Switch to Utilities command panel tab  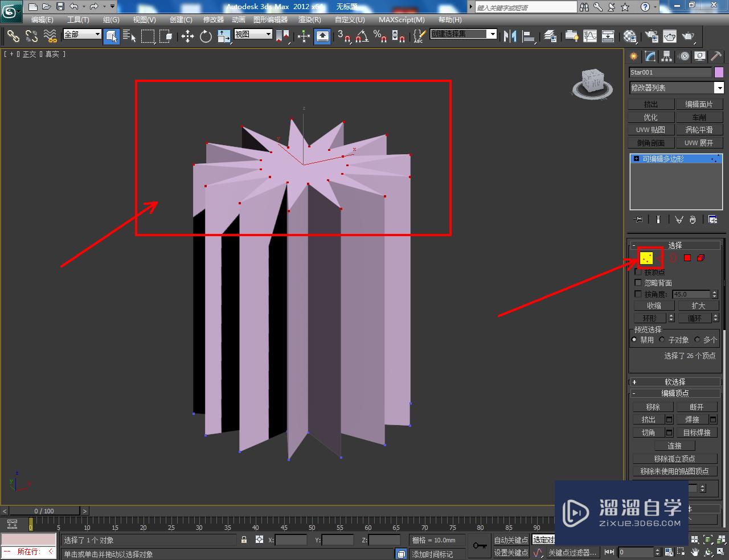pyautogui.click(x=716, y=56)
